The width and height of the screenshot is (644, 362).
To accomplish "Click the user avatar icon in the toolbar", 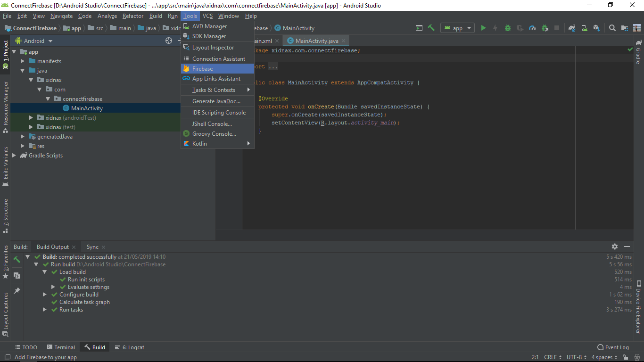I will [637, 28].
